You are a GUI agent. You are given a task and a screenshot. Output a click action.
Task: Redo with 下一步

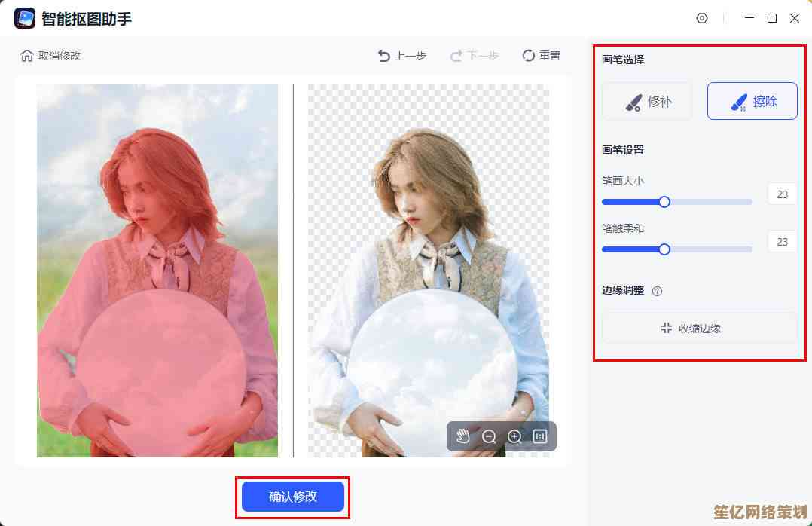coord(475,56)
